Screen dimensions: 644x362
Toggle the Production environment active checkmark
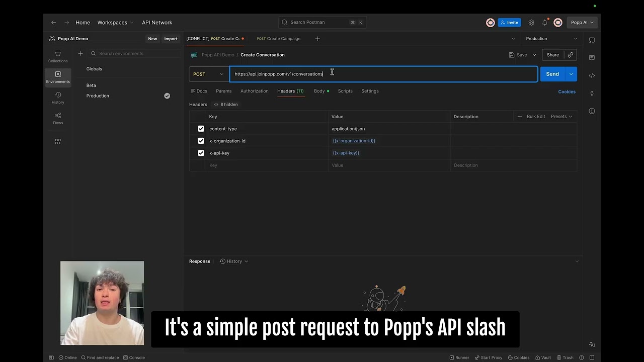pos(167,96)
